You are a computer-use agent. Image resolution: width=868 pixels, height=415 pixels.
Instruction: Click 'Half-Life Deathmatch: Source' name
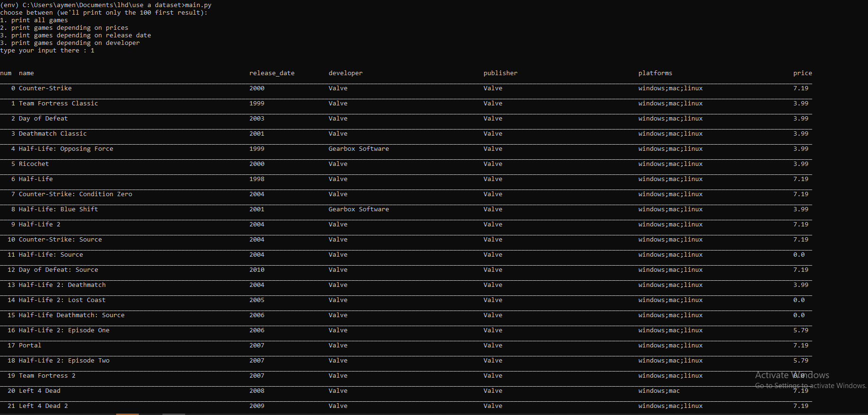72,315
